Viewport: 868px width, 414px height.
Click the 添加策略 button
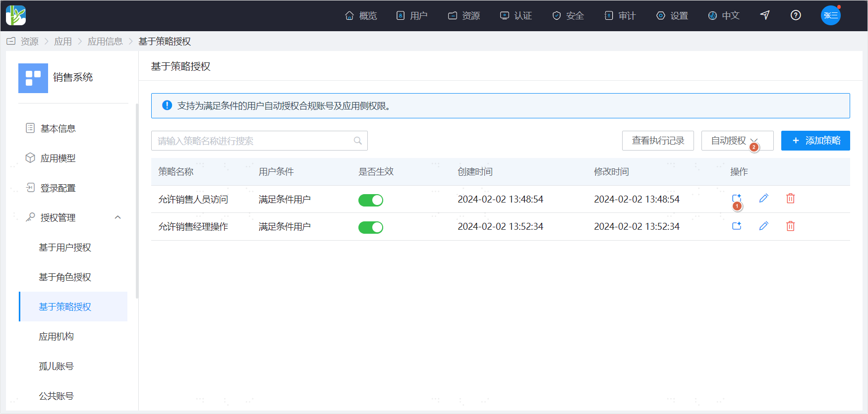coord(815,141)
